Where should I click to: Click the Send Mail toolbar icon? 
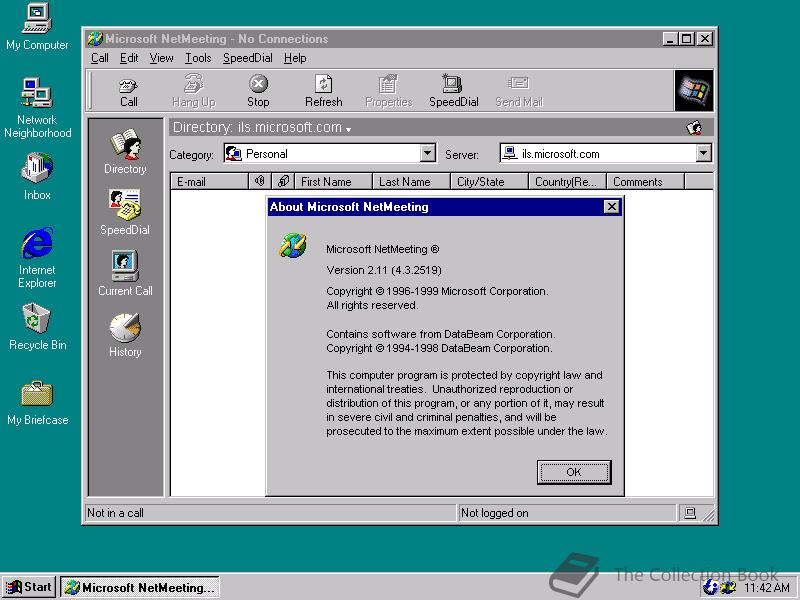pyautogui.click(x=519, y=92)
